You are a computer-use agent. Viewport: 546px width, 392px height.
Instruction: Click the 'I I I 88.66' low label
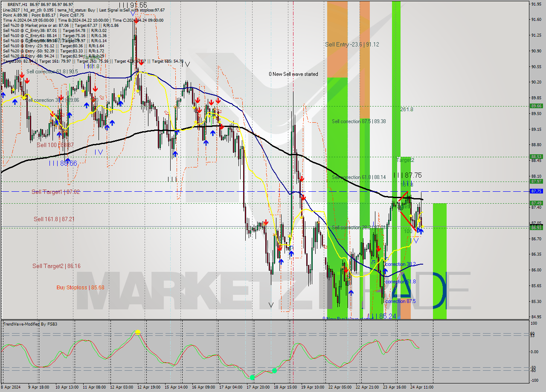click(63, 163)
